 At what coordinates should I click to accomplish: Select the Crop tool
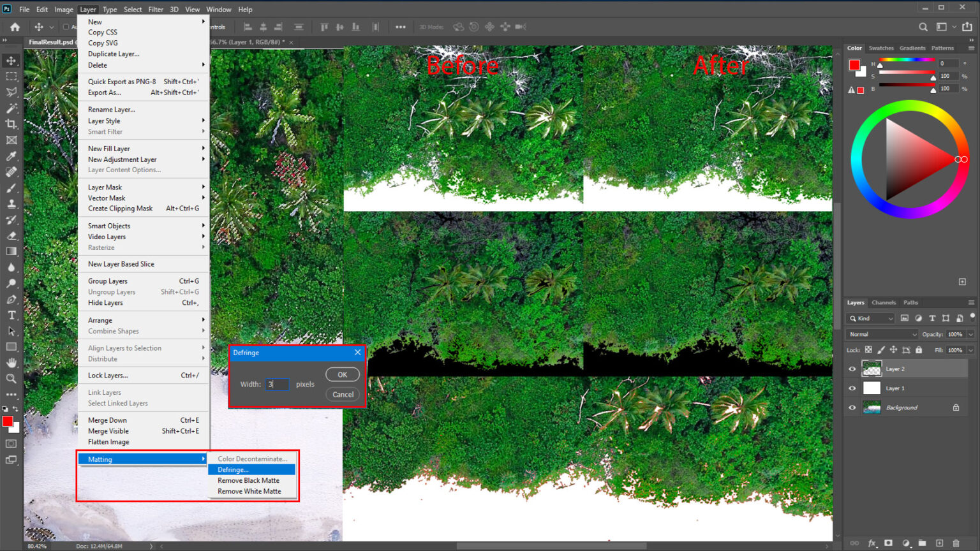(x=10, y=124)
